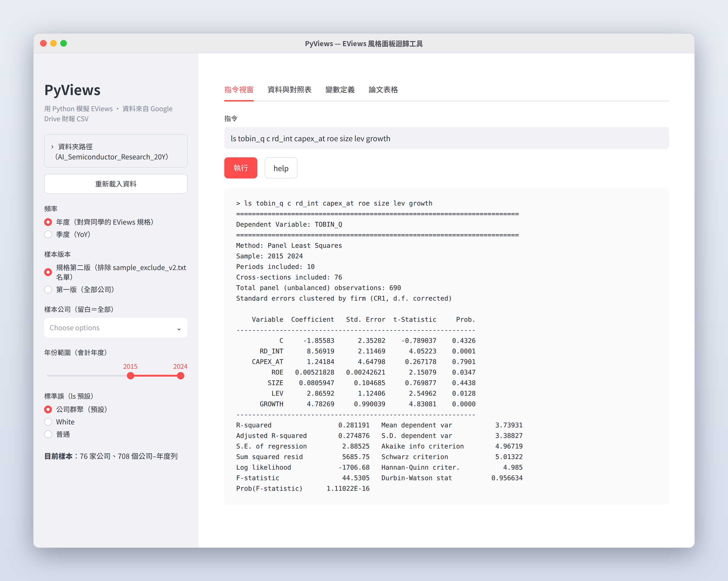Screen dimensions: 728x581
Task: Go to the 論文表格 tab
Action: click(x=383, y=90)
